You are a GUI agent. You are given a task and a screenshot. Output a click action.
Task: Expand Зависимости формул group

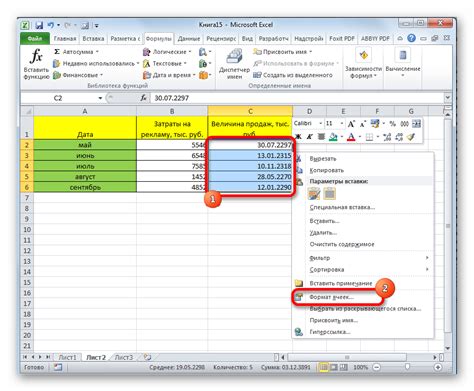coord(363,63)
